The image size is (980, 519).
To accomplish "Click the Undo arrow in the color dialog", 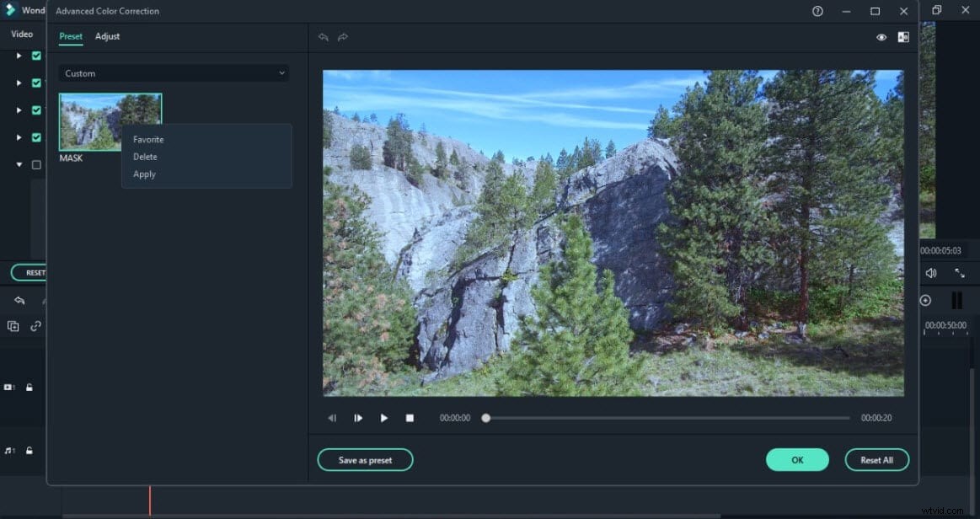I will 324,37.
